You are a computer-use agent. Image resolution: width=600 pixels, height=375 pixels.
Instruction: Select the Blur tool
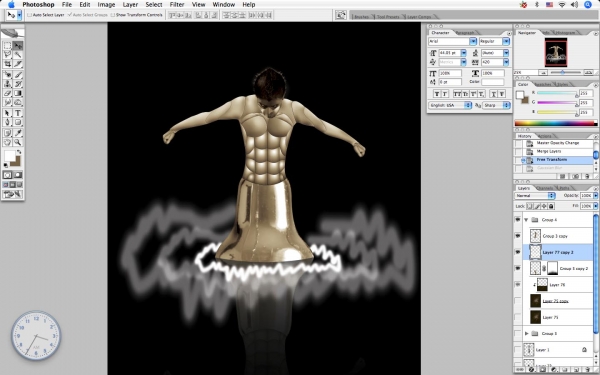click(x=7, y=102)
